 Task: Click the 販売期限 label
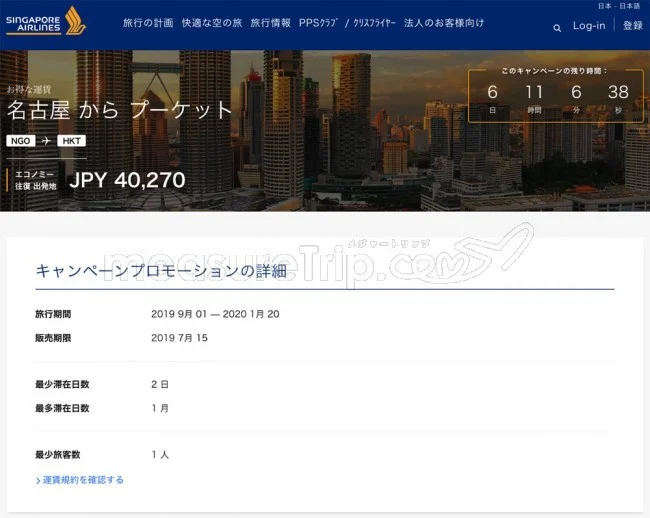click(53, 338)
